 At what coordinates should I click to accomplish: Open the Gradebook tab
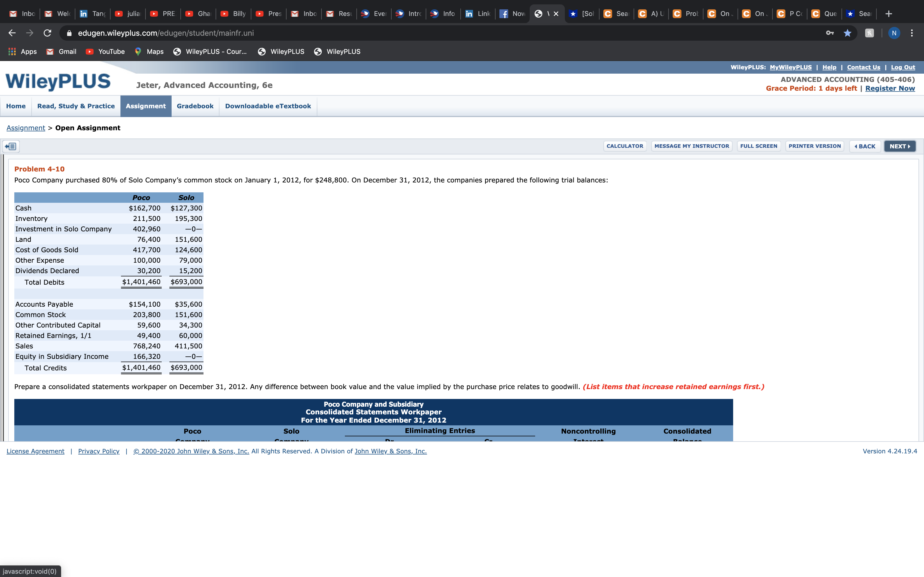[x=195, y=106]
